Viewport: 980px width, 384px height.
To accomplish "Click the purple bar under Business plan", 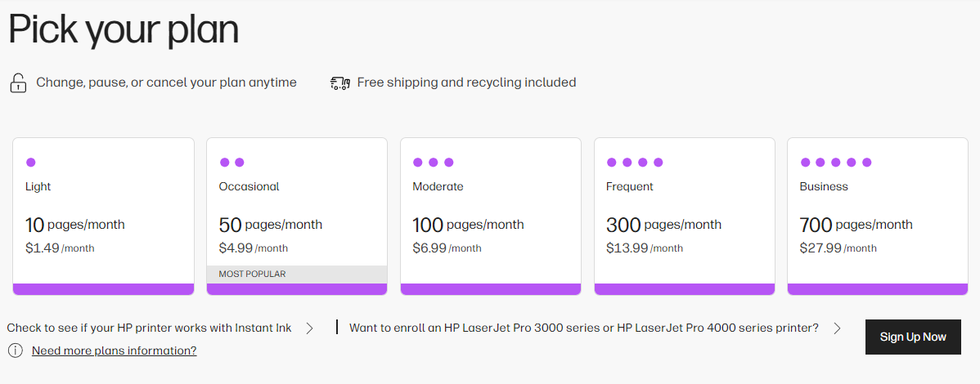I will tap(878, 289).
